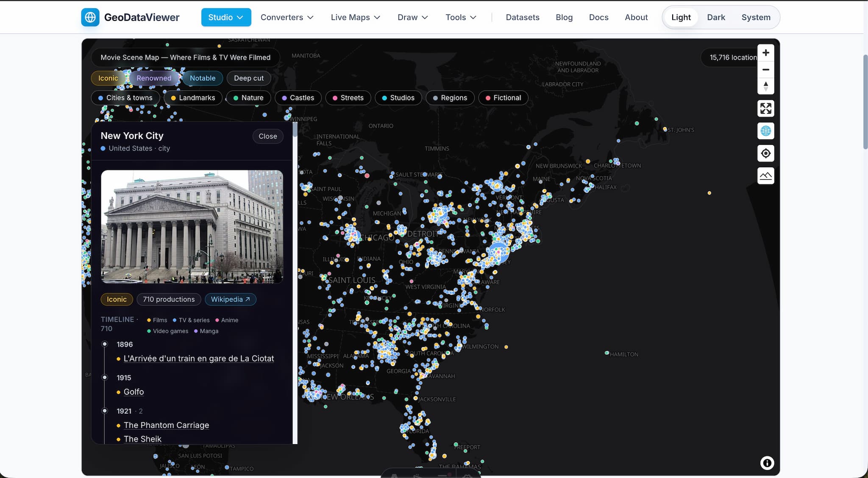Click the New York City courthouse photo

point(192,227)
